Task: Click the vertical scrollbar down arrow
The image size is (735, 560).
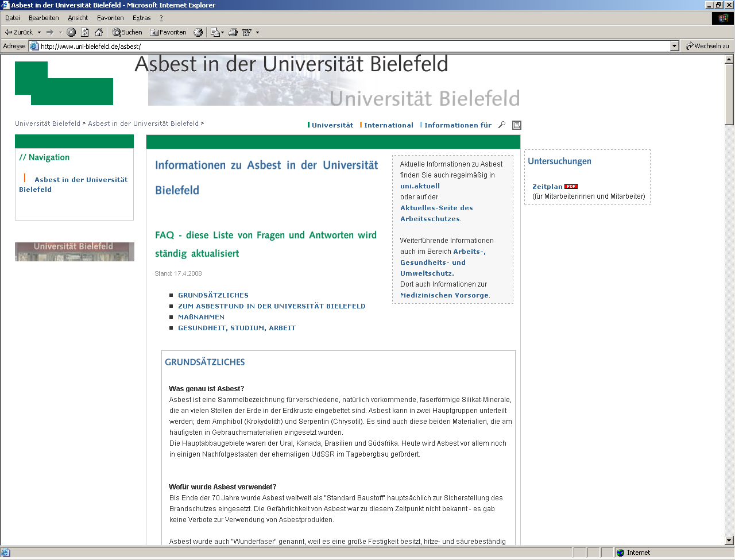Action: [729, 540]
